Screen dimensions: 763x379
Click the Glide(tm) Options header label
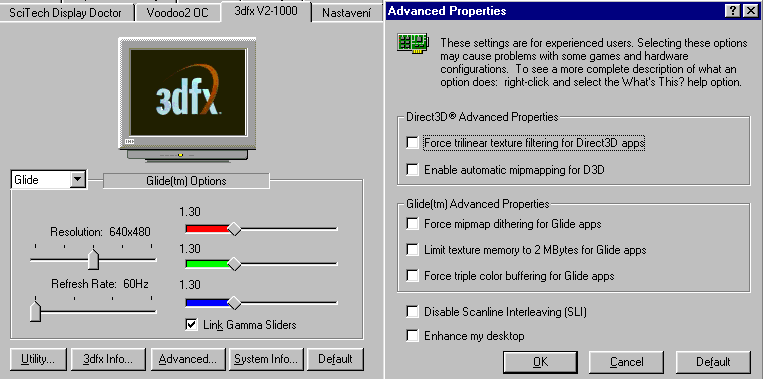pos(186,181)
